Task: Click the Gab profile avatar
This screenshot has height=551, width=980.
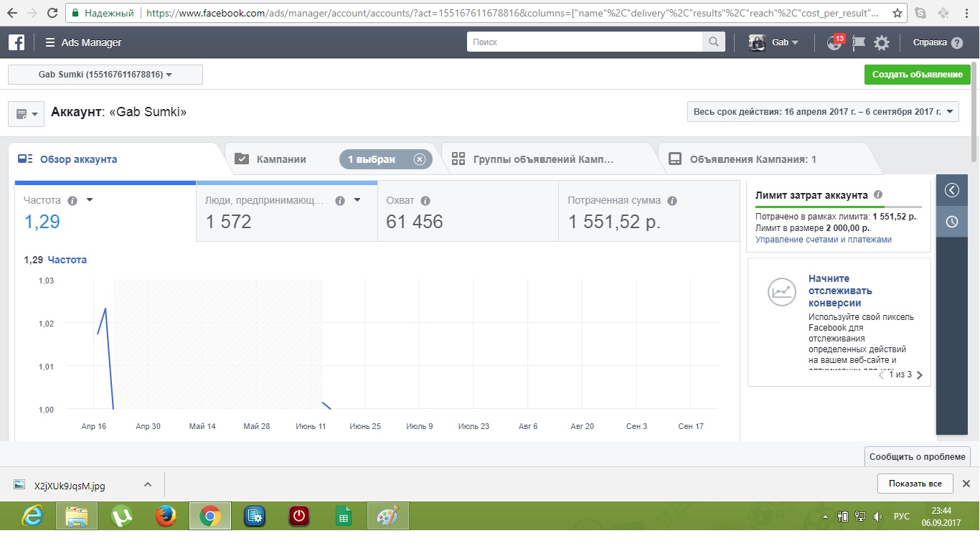Action: point(758,42)
